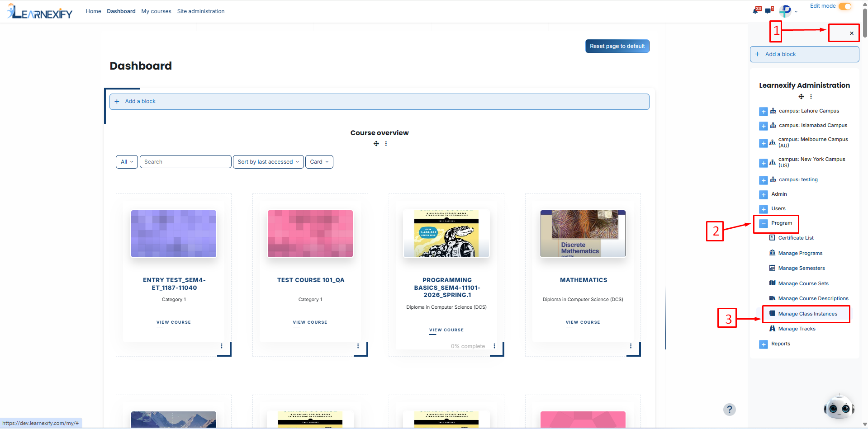Open actions menu for ENTRY TEST_SEM4 course card
The height and width of the screenshot is (429, 868).
click(222, 346)
